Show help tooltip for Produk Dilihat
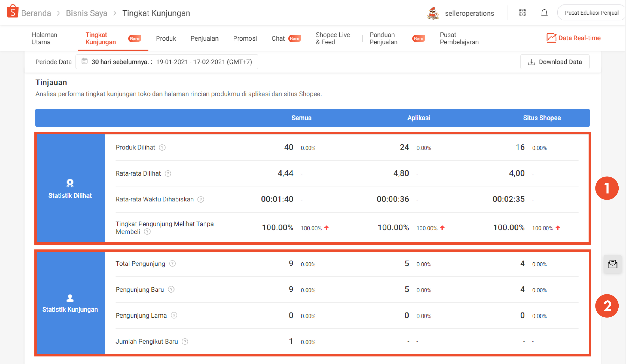 [x=162, y=148]
